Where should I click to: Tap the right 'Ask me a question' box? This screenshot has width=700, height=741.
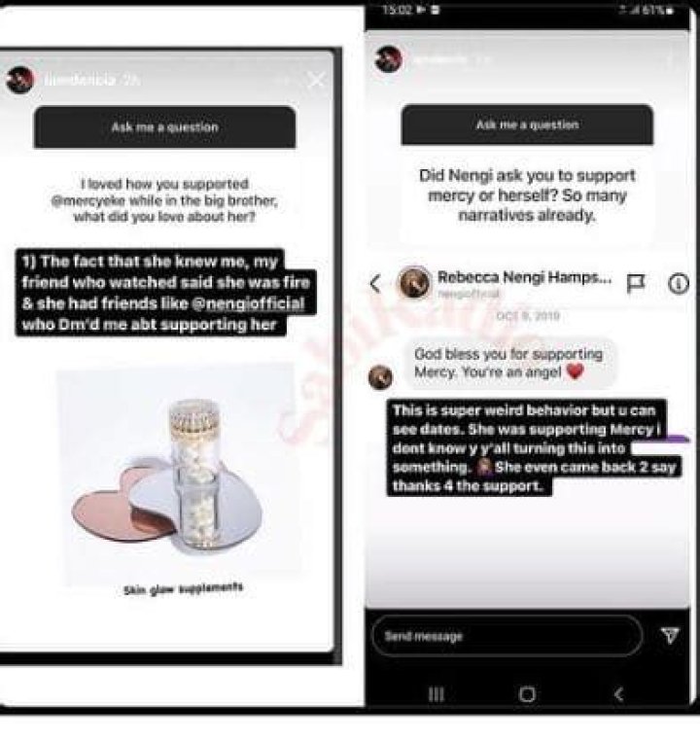[x=527, y=124]
